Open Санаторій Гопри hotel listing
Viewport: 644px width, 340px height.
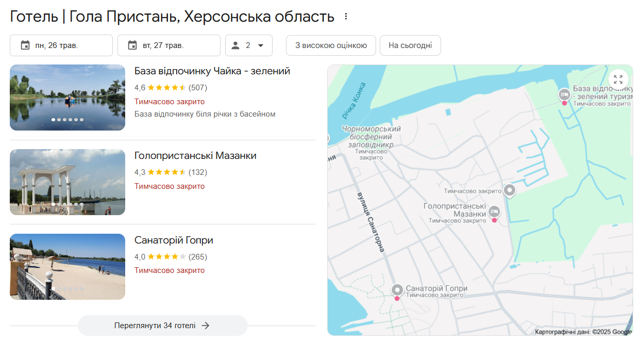pyautogui.click(x=174, y=240)
